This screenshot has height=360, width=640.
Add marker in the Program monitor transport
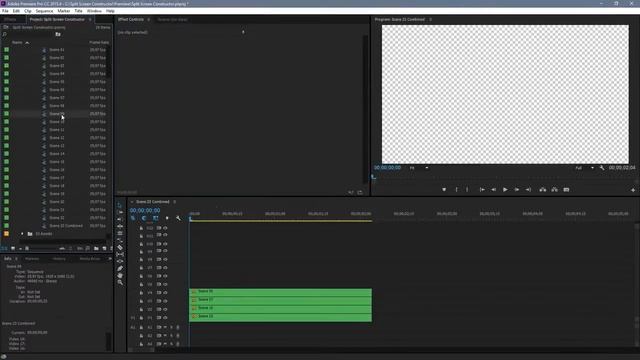pos(444,190)
